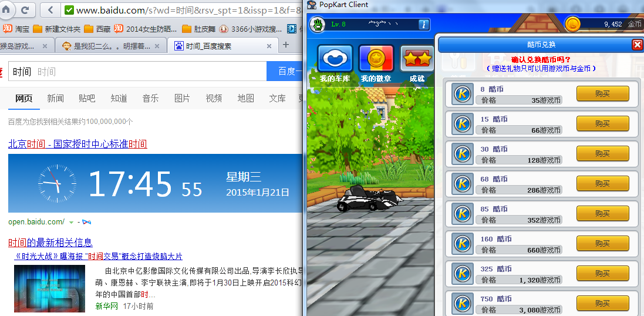Viewport: 644px width, 316px height.
Task: Click the blue share icon beside open.baidu.com
Action: 86,222
